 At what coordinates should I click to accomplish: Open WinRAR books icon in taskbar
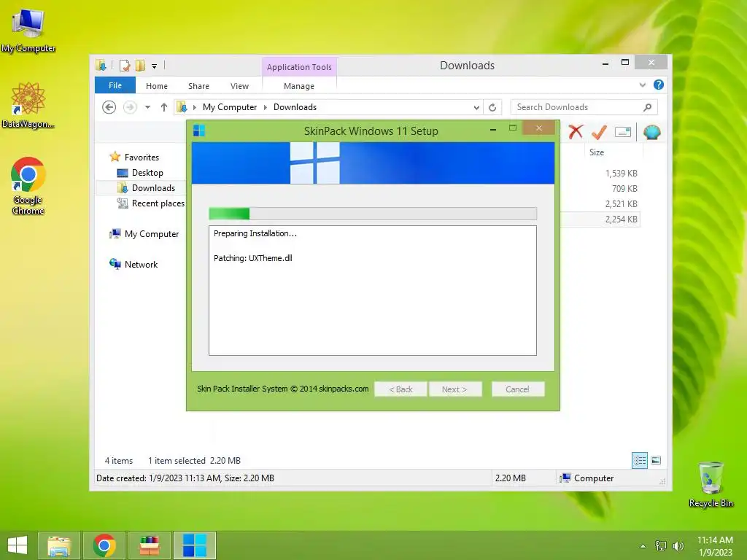[x=150, y=545]
